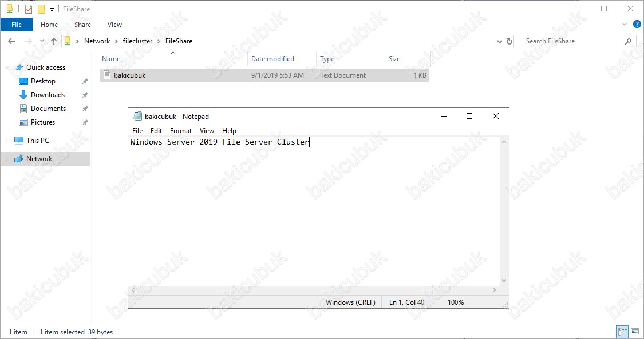
Task: Switch to Large icons view layout
Action: 634,332
